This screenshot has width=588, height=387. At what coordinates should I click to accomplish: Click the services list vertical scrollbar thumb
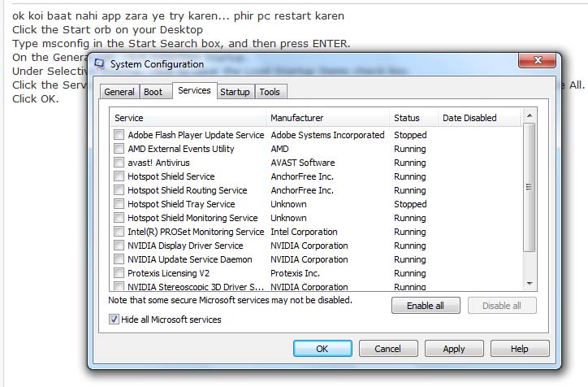click(x=530, y=187)
